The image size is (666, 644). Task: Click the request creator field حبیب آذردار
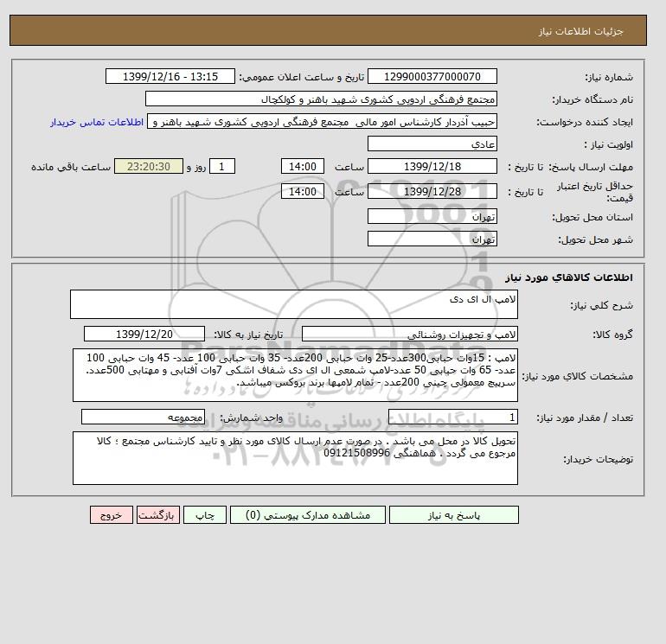322,121
